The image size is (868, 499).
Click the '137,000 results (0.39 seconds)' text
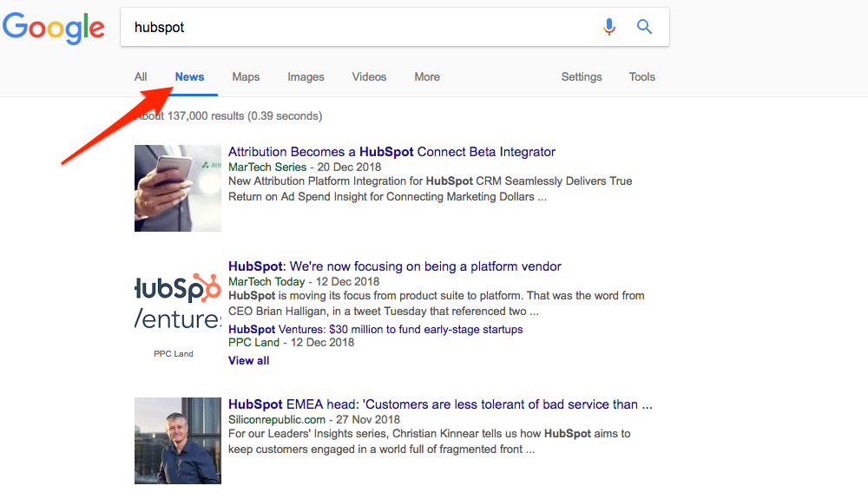pyautogui.click(x=245, y=116)
